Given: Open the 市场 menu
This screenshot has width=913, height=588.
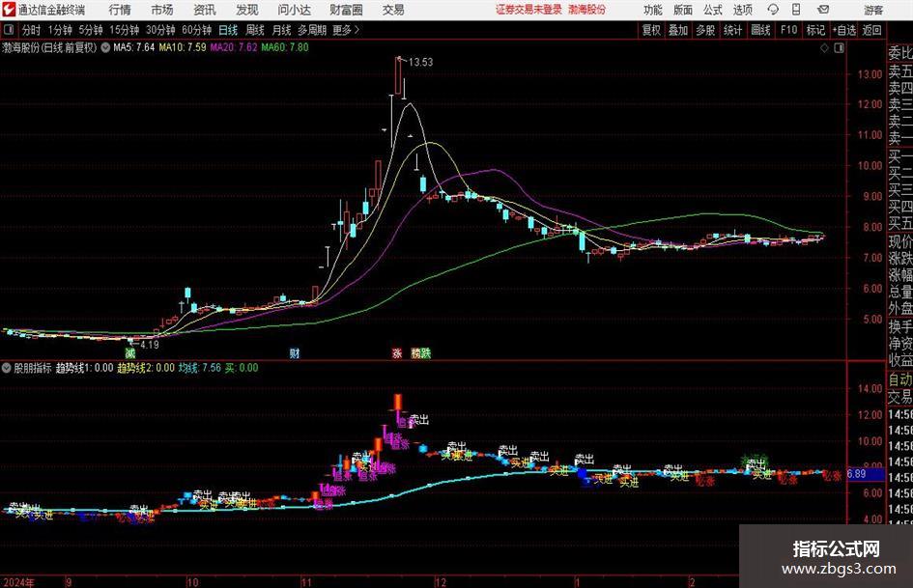Looking at the screenshot, I should (162, 10).
